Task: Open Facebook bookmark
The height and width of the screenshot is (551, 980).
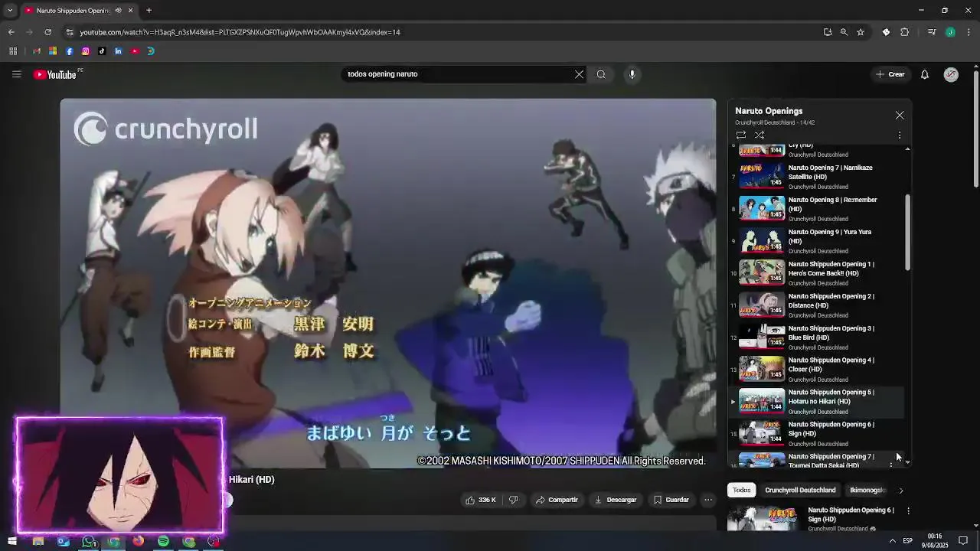Action: pos(70,51)
